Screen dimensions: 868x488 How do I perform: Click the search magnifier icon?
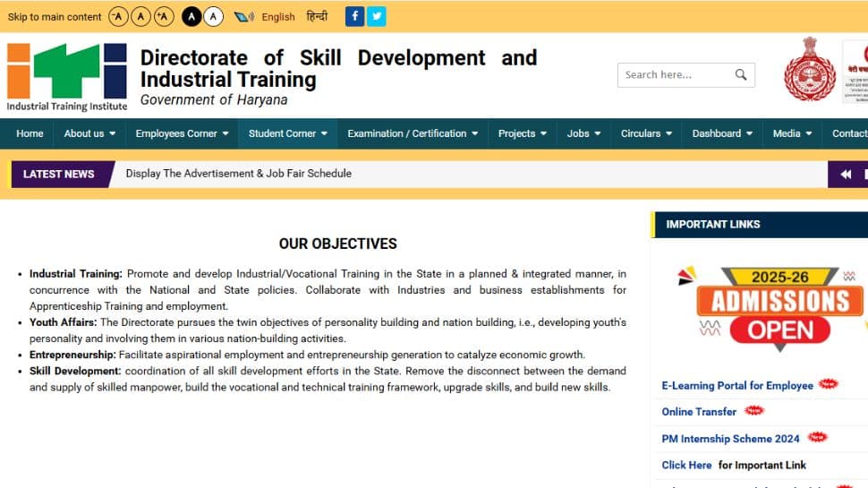click(741, 75)
